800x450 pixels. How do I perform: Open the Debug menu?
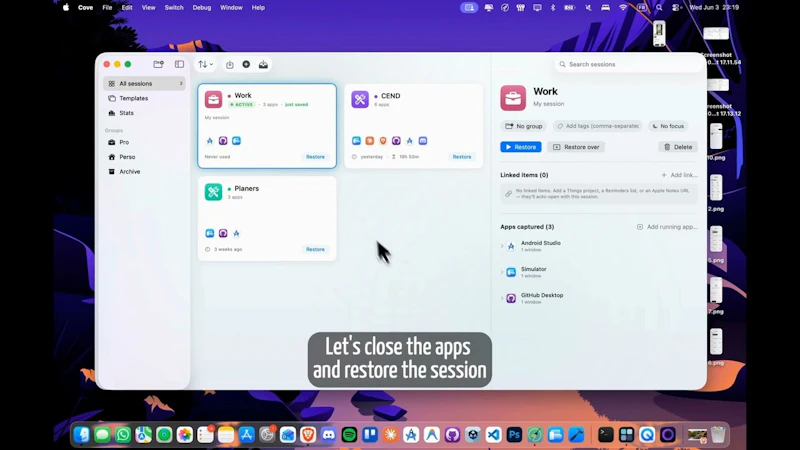click(202, 8)
